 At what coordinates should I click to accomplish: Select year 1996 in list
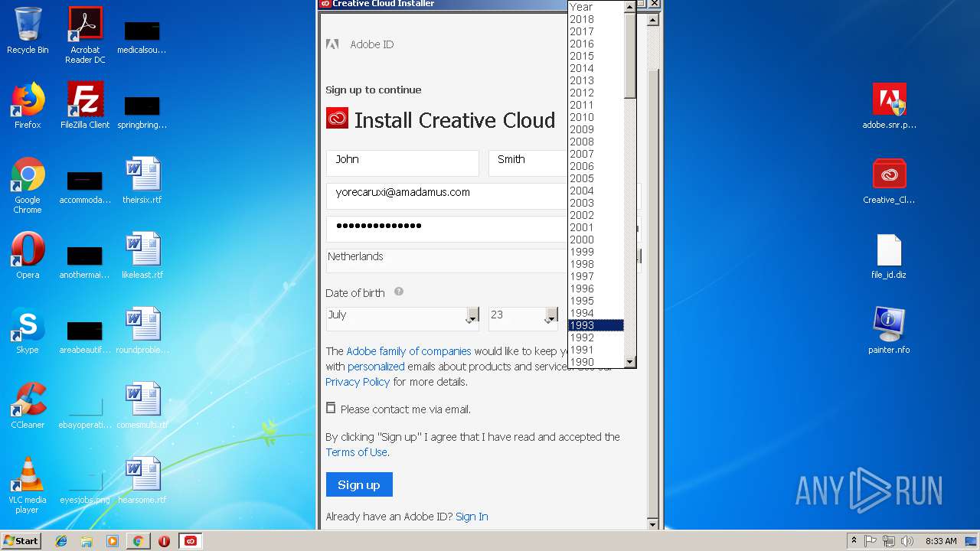596,289
